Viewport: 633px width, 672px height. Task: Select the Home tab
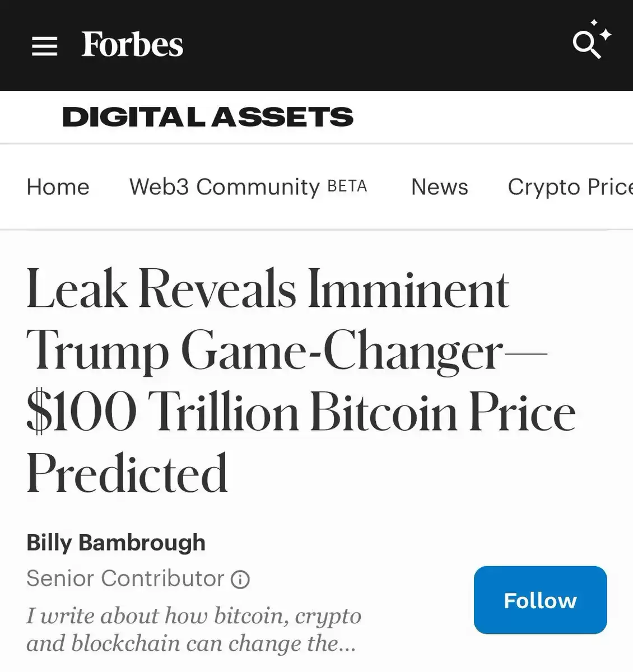(x=58, y=186)
